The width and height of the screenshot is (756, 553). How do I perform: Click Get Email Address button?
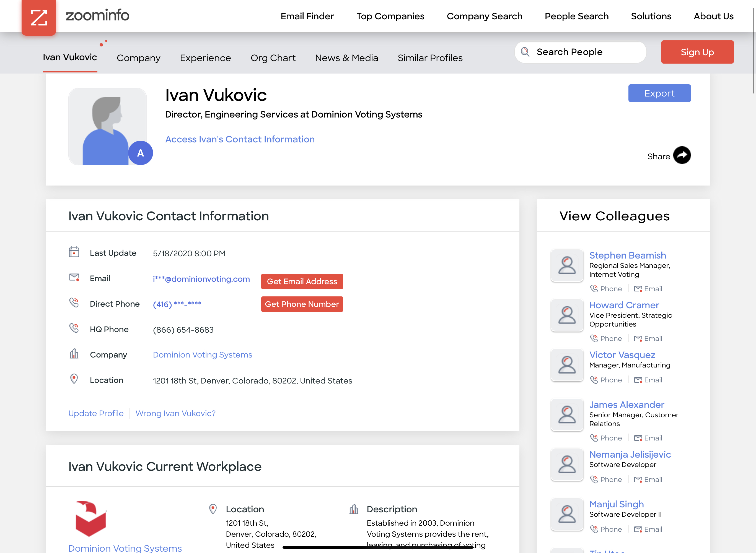coord(302,281)
